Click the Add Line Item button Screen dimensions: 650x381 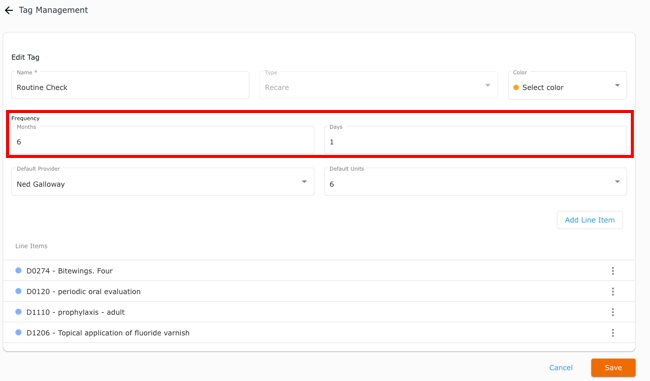(589, 220)
